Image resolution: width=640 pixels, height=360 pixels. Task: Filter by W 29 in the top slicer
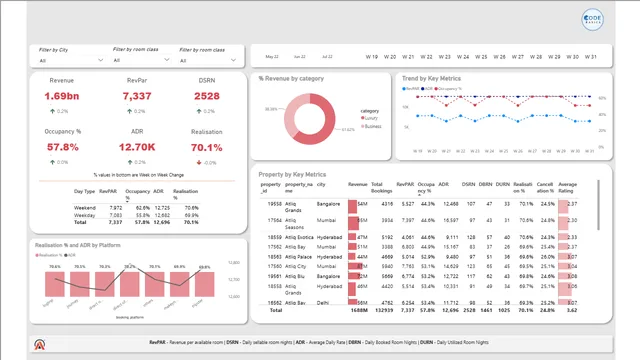click(x=554, y=57)
